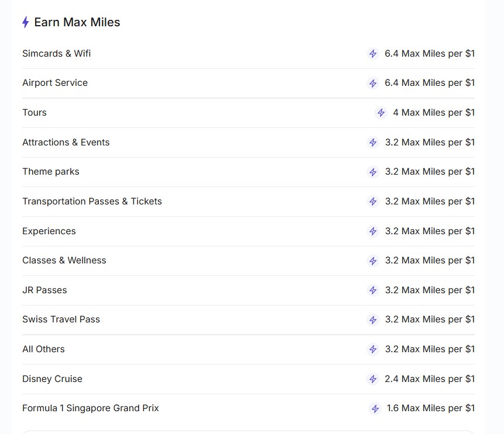The width and height of the screenshot is (504, 434).
Task: Click 4 Max Miles per $1 rate for Tours
Action: point(433,113)
